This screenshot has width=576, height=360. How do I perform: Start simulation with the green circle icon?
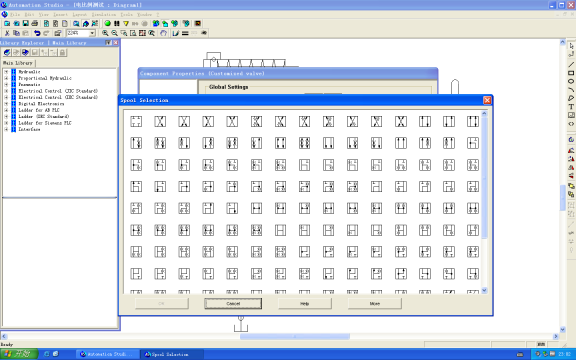[x=108, y=24]
